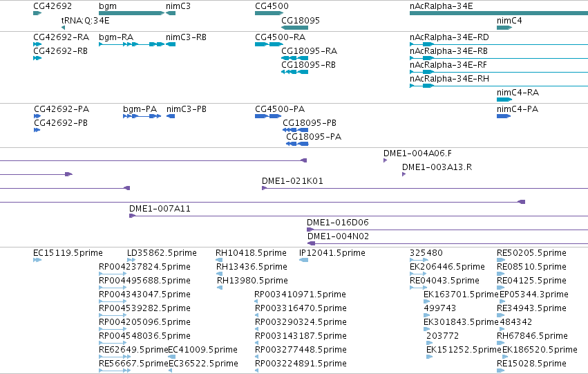Click the nAcRalpha-34E gene label
The image size is (588, 374).
click(x=442, y=6)
